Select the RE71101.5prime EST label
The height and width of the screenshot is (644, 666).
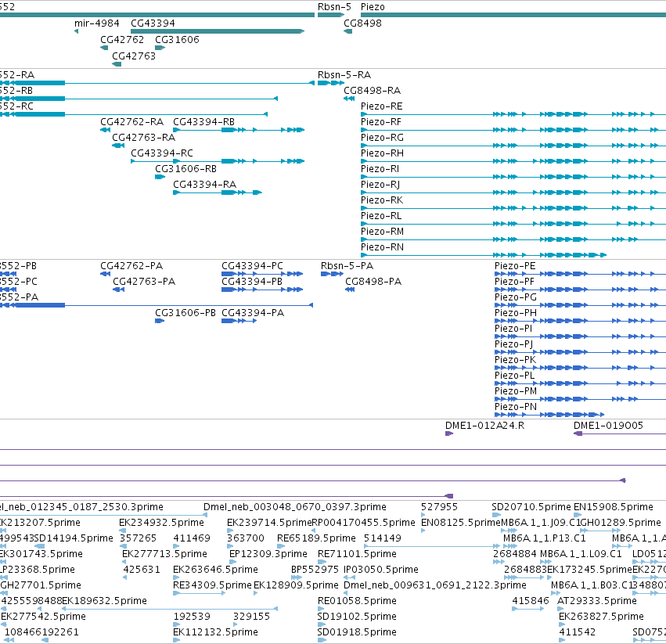[x=357, y=554]
